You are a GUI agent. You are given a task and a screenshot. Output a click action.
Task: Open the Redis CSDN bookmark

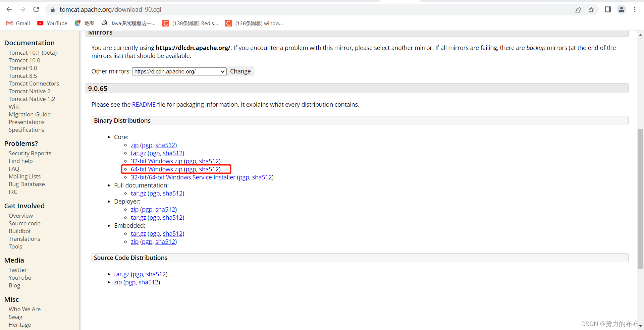pos(190,23)
